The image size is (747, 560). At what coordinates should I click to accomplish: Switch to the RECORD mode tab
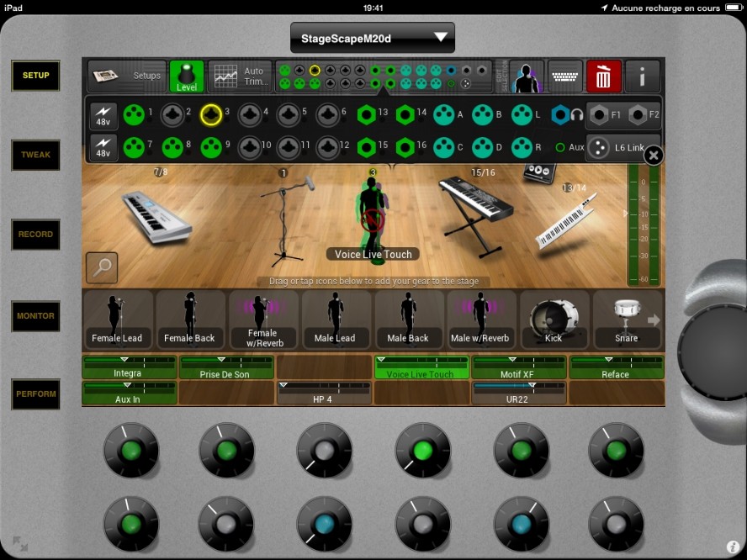pyautogui.click(x=36, y=235)
